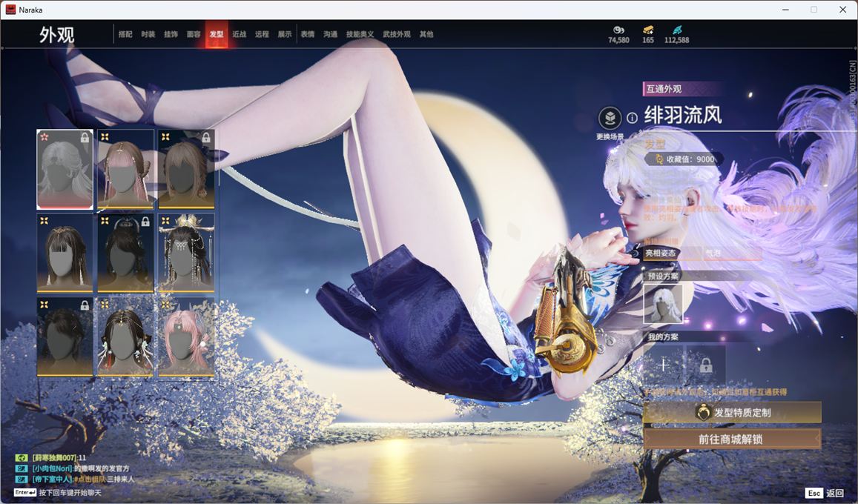Open the 挂饰 tab
Viewport: 858px width, 504px height.
pyautogui.click(x=171, y=34)
